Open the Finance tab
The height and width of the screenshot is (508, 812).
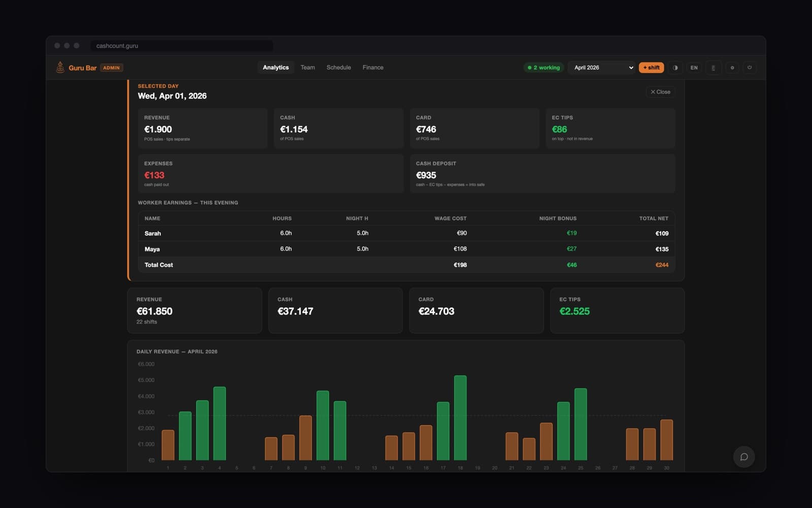tap(373, 68)
